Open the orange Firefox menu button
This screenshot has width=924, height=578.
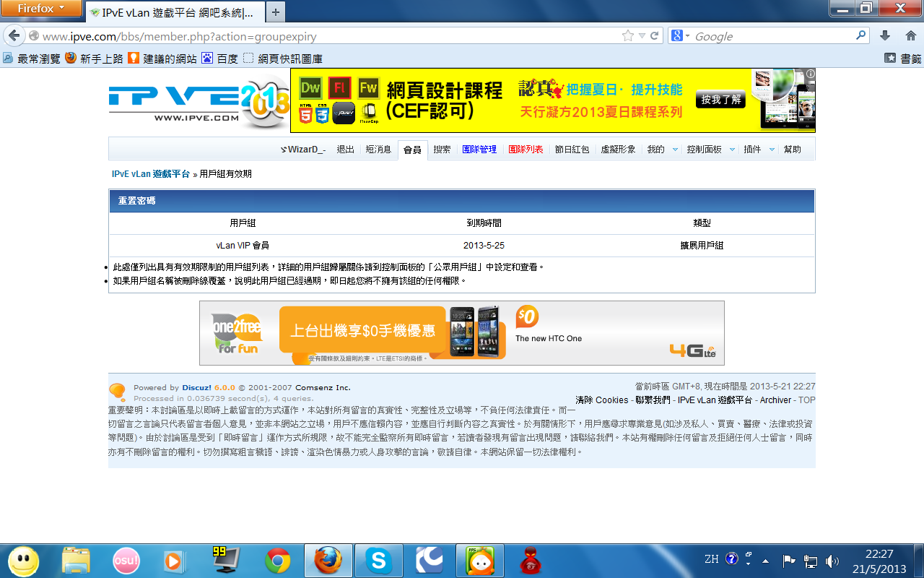[x=41, y=9]
